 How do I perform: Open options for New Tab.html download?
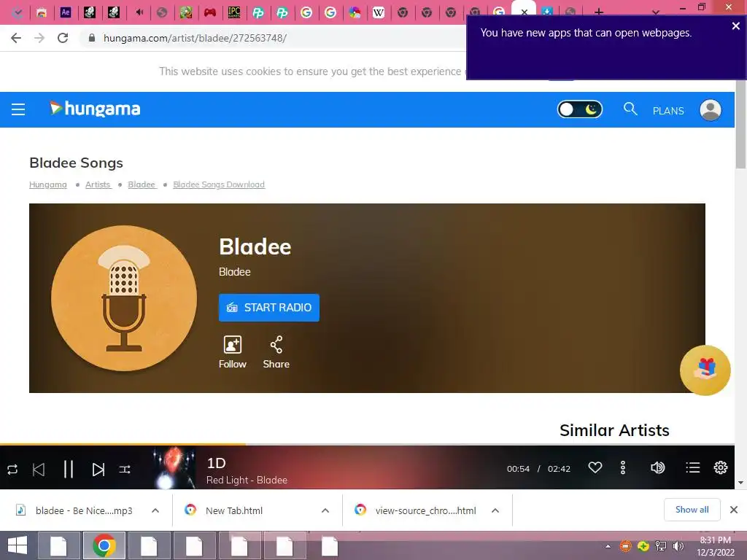(x=325, y=510)
